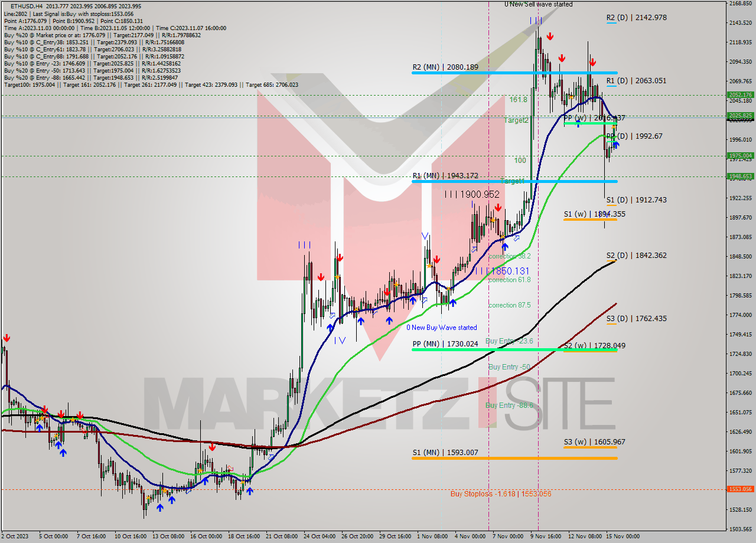Viewport: 756px width, 543px height.
Task: Select the '1 Nov 08:00' time axis label
Action: (x=432, y=537)
